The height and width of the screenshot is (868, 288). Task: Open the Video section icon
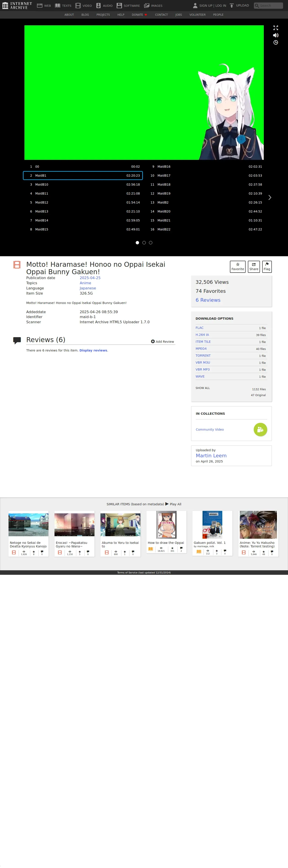tap(78, 5)
